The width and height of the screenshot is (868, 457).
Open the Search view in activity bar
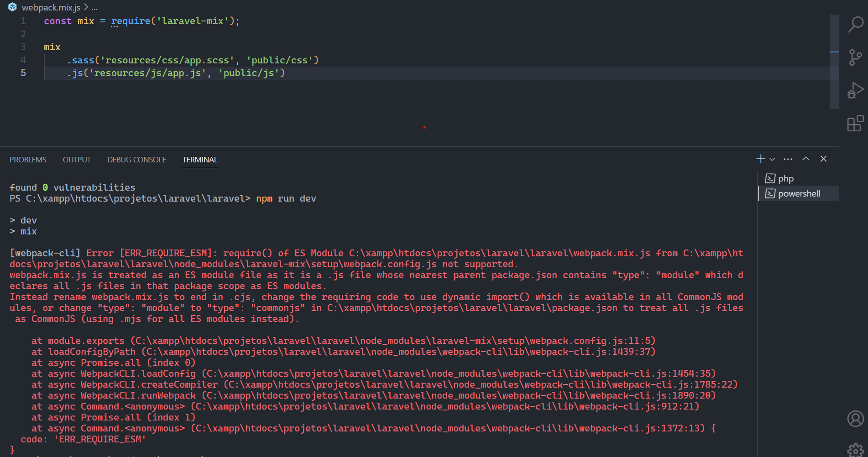click(x=855, y=25)
